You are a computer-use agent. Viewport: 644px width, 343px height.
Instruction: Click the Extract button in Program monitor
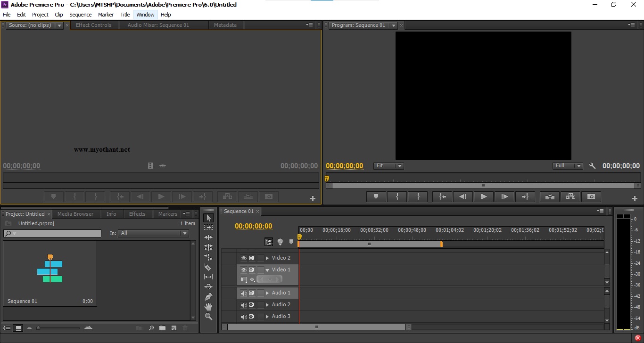coord(570,196)
